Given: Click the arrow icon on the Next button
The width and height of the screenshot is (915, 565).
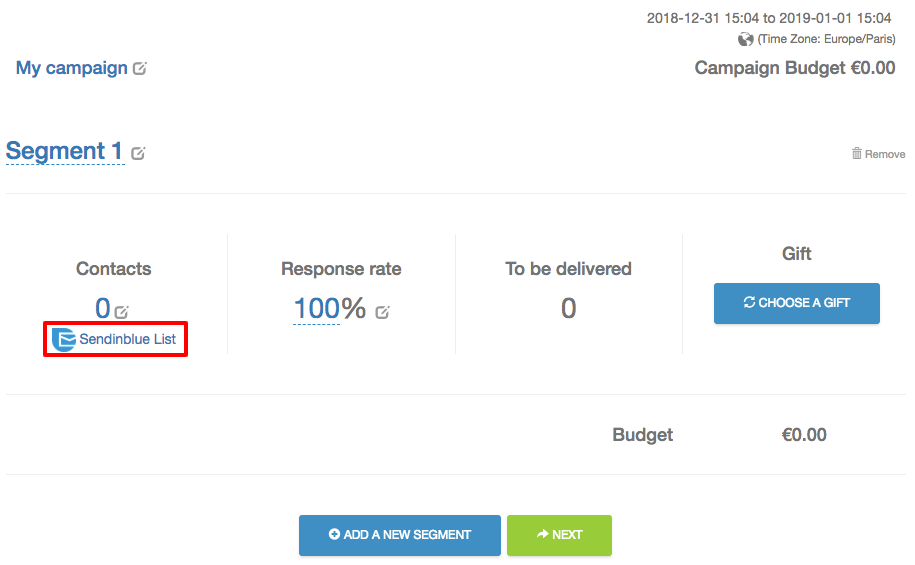Looking at the screenshot, I should pos(543,533).
